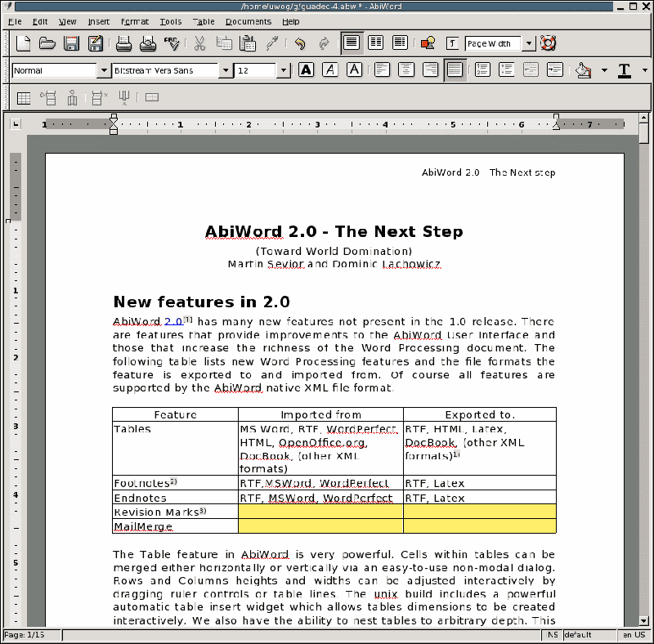Screen dimensions: 654x644
Task: Toggle justified paragraph alignment
Action: click(x=455, y=70)
